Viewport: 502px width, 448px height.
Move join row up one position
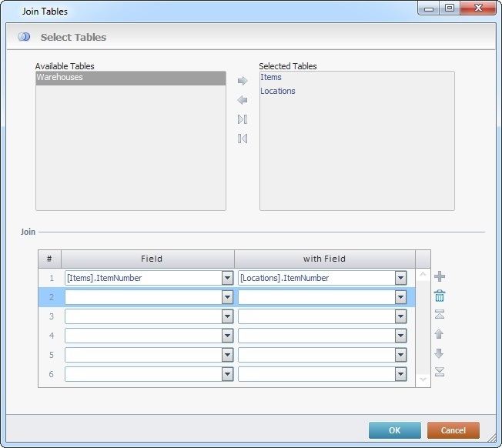point(440,334)
